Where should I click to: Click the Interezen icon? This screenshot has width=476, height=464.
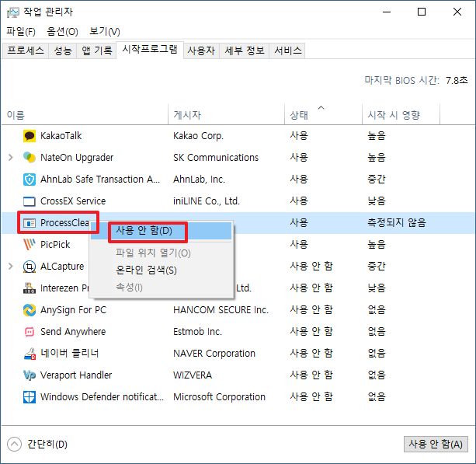(x=30, y=288)
